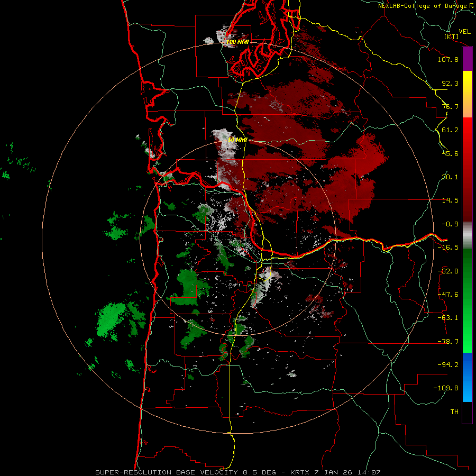Click the 50 NMI range ring label
Screen dimensions: 476x476
(237, 140)
